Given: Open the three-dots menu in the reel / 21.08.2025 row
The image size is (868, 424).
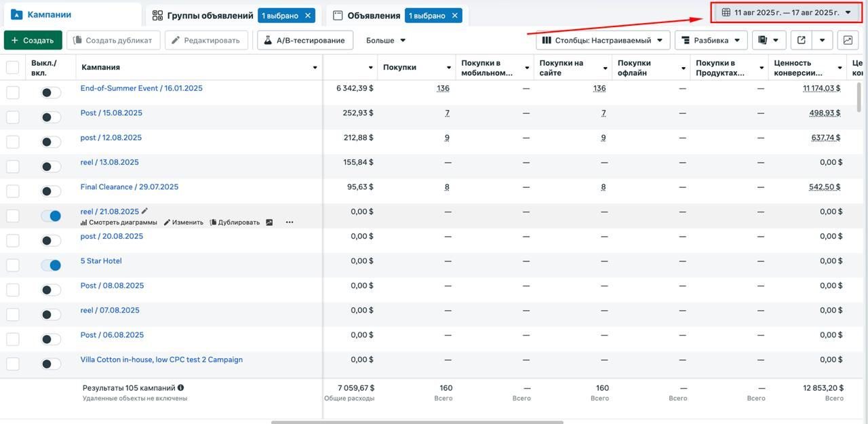Looking at the screenshot, I should coord(290,223).
